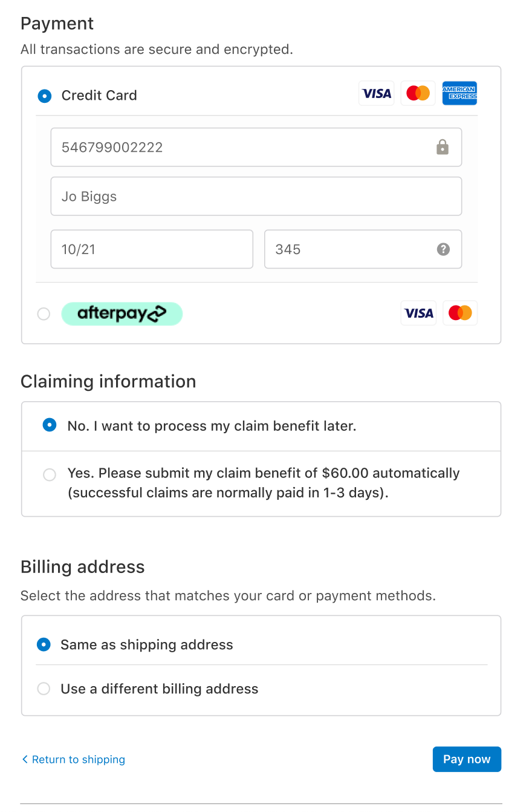Image resolution: width=532 pixels, height=812 pixels.
Task: Click the security code field showing 345
Action: tap(363, 249)
